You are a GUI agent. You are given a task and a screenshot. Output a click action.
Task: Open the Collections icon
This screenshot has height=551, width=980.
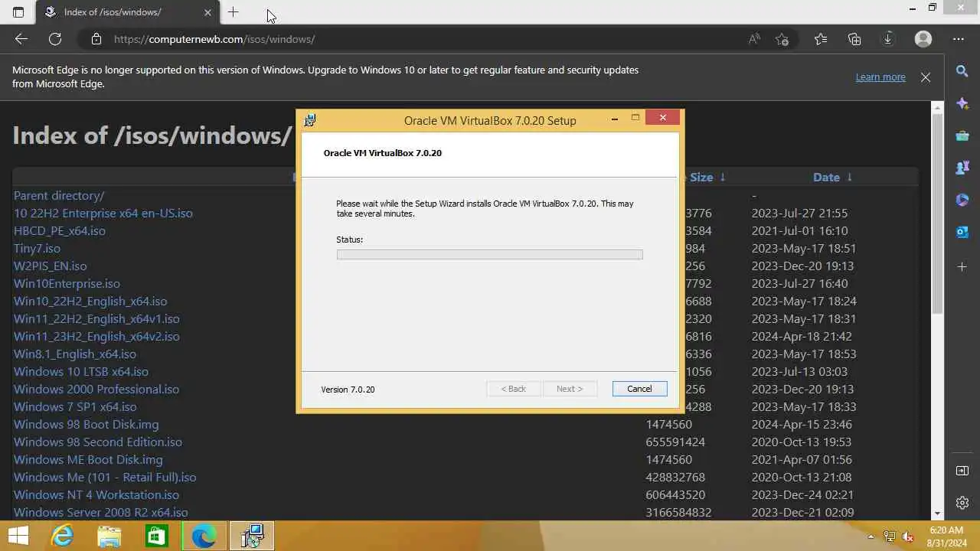point(854,39)
